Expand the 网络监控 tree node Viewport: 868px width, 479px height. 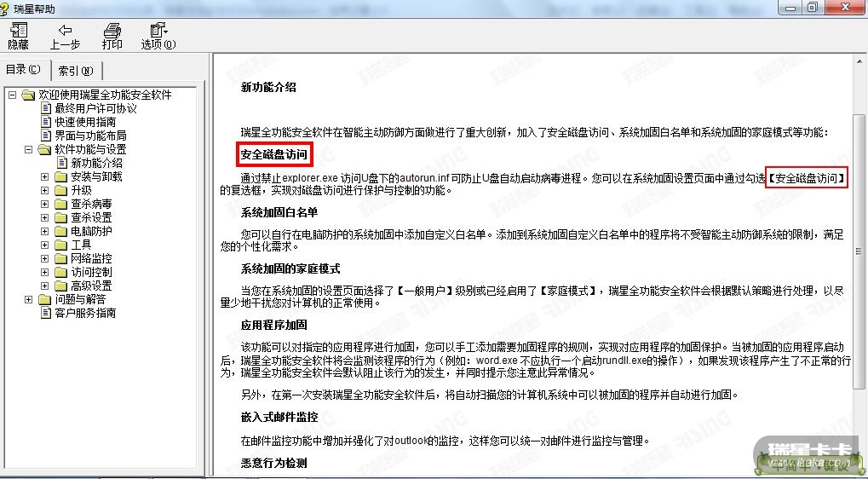pos(45,258)
